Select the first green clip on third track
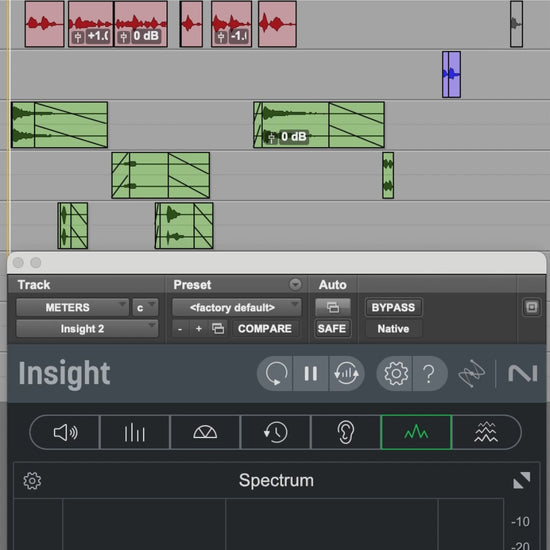This screenshot has height=550, width=550. (x=59, y=125)
